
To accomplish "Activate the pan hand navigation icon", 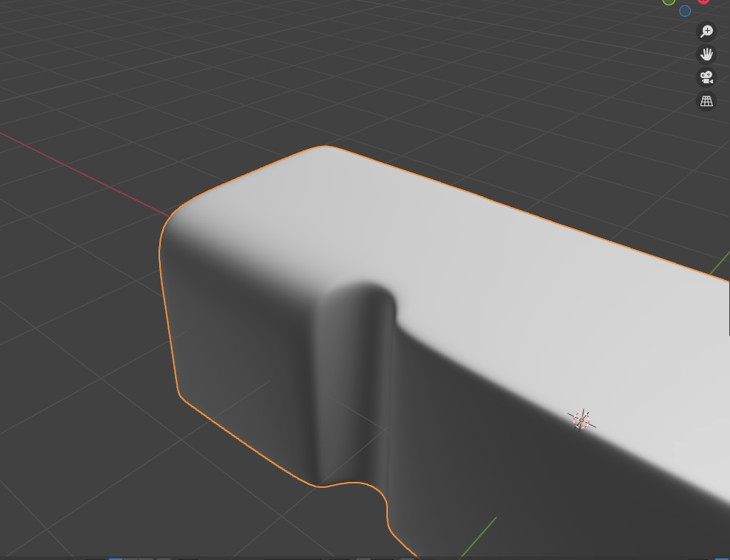I will 706,55.
